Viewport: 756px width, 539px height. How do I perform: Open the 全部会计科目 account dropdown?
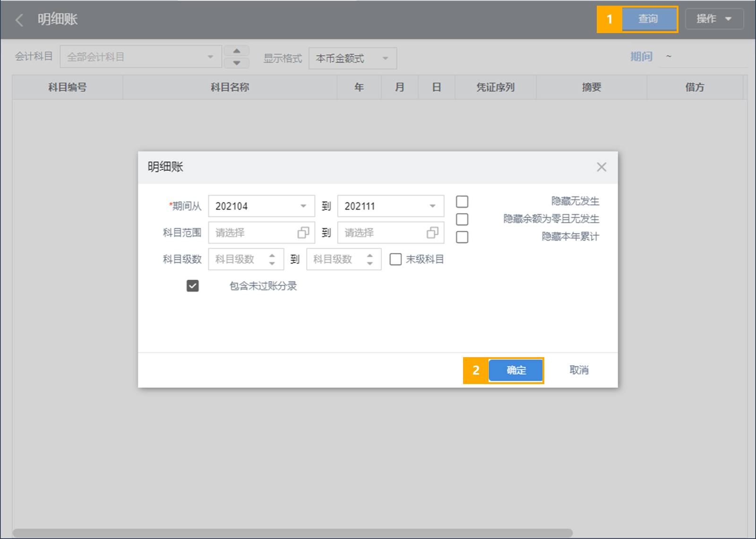[141, 57]
